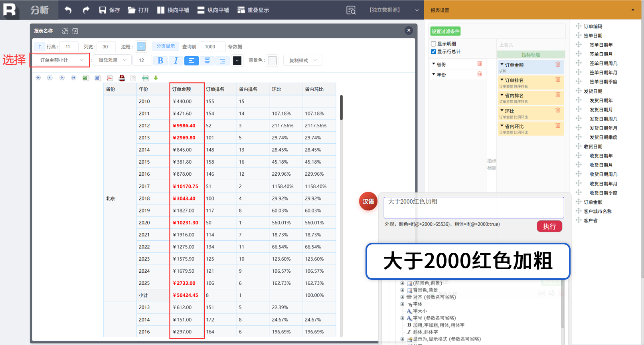This screenshot has height=345, width=644.
Task: Click the undo arrow in top toolbar
Action: [68, 10]
